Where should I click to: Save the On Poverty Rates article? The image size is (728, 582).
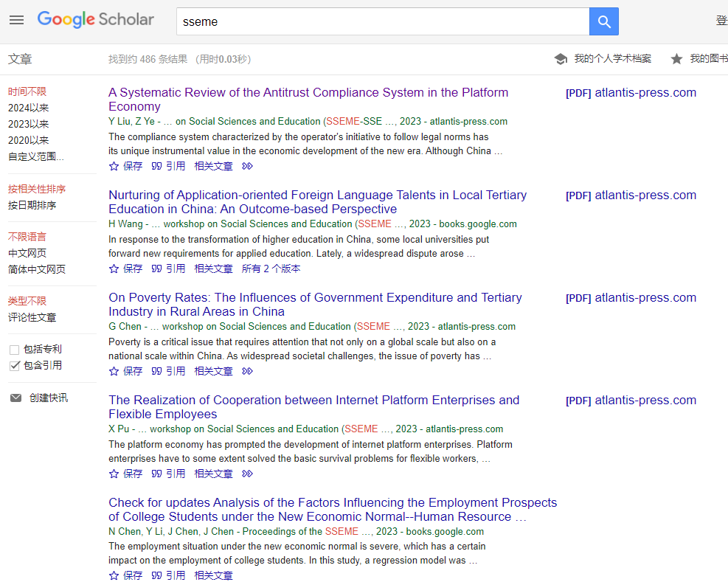tap(126, 371)
